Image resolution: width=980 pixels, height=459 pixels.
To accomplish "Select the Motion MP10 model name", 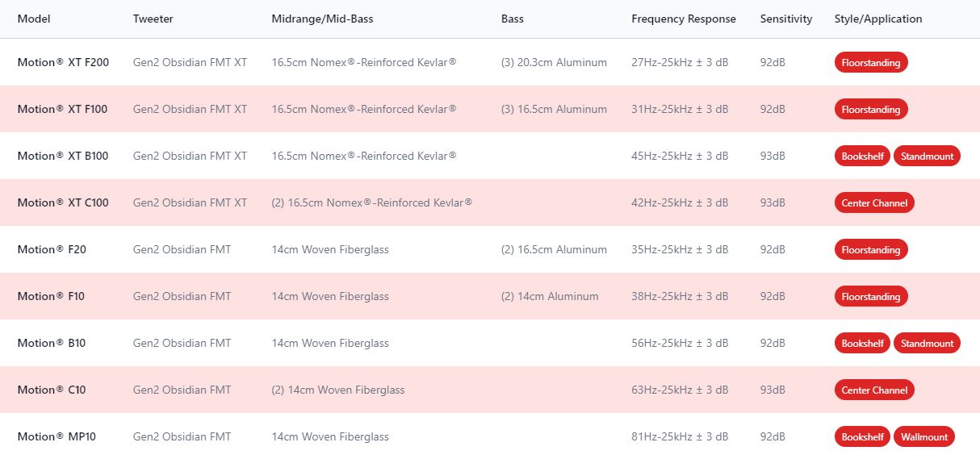I will pos(57,437).
